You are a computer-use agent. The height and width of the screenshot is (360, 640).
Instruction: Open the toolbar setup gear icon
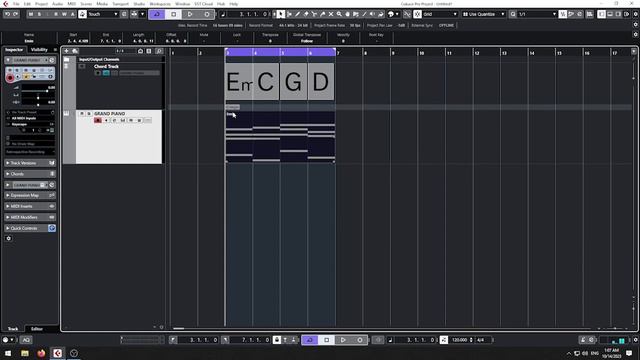tap(636, 14)
